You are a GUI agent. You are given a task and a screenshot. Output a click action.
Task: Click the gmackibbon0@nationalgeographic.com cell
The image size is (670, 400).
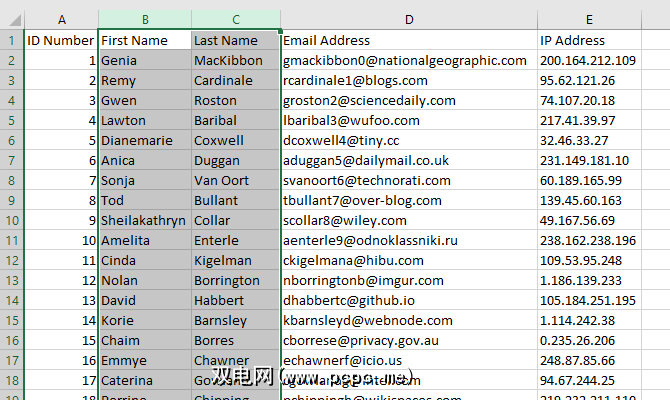[x=409, y=60]
